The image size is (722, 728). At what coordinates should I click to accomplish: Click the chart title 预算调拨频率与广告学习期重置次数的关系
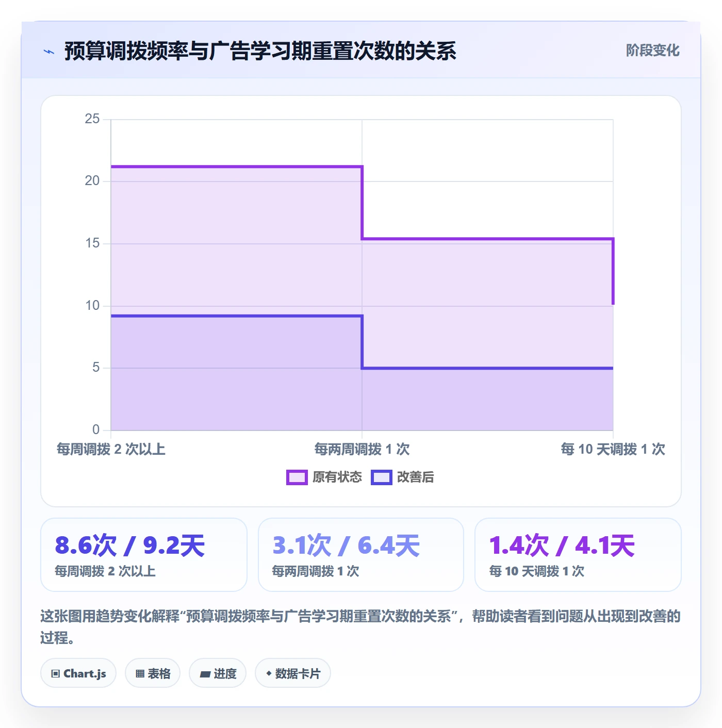point(260,51)
